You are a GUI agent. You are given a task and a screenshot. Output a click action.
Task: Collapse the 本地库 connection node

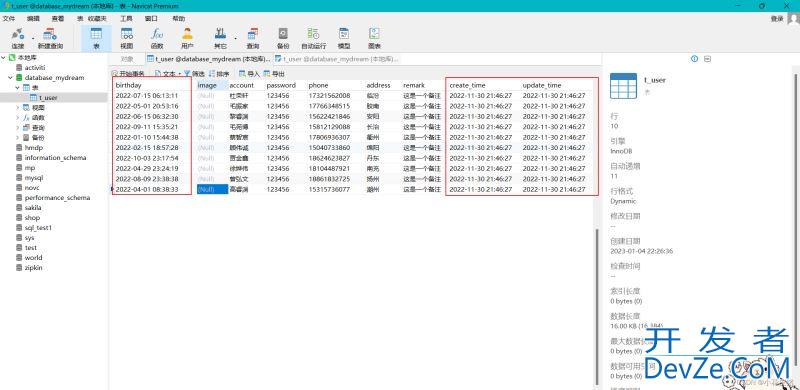pyautogui.click(x=4, y=58)
